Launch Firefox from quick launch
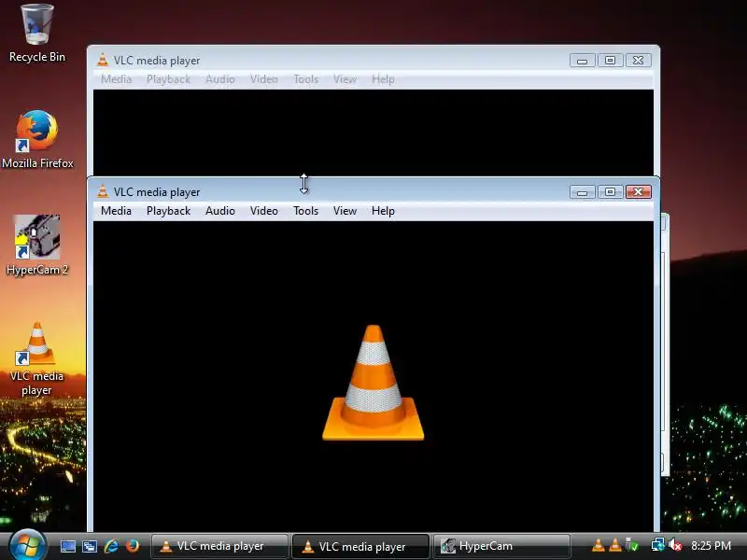Image resolution: width=747 pixels, height=560 pixels. [133, 546]
